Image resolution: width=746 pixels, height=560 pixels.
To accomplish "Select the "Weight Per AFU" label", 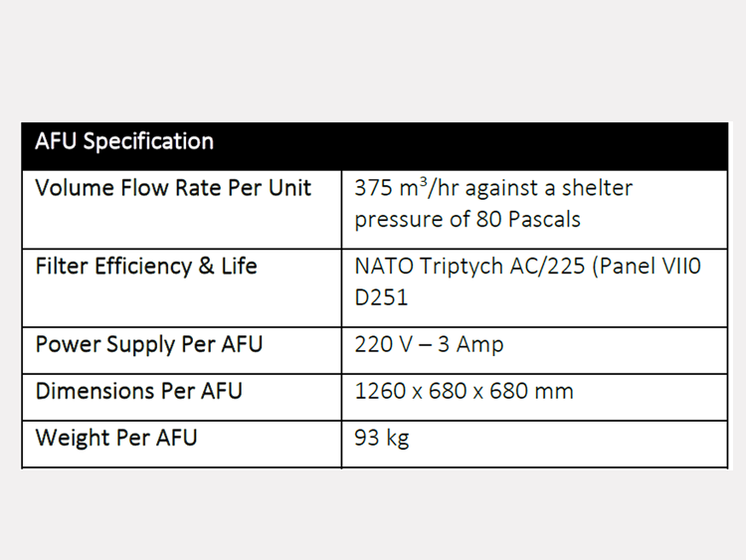I will 116,438.
